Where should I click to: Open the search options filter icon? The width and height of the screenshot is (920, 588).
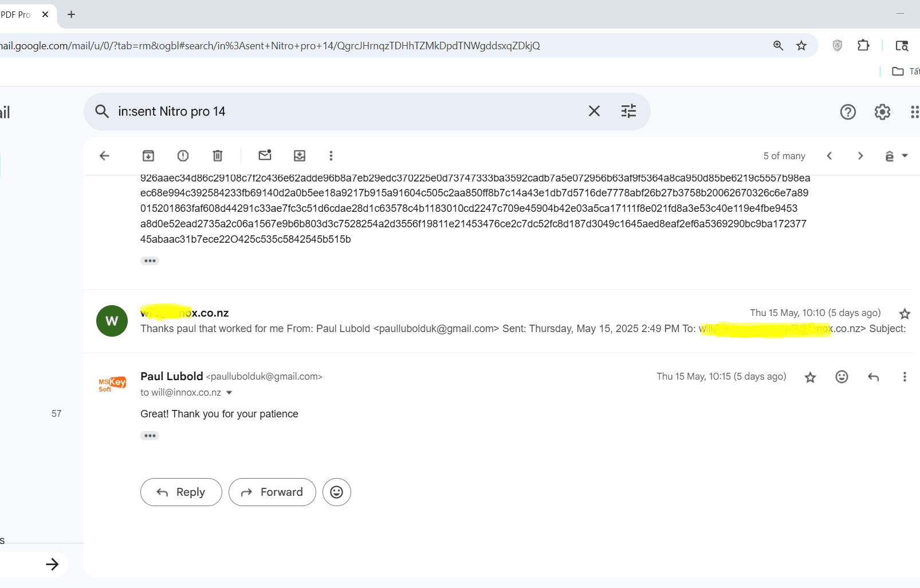(628, 111)
